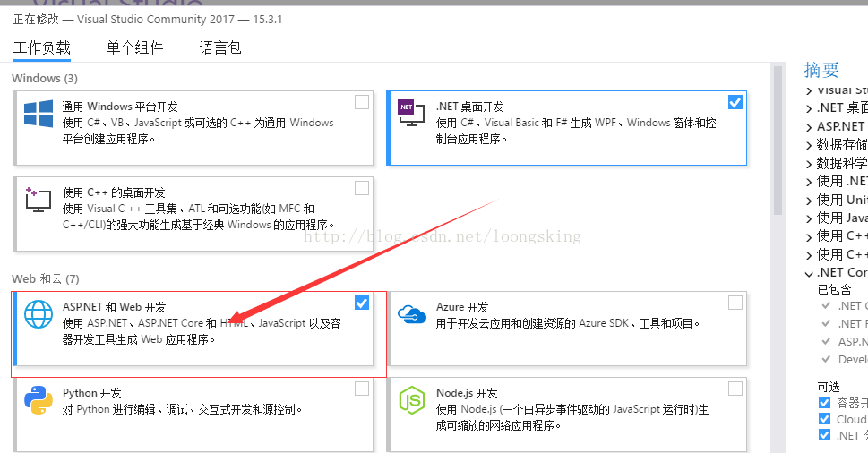Uncheck the ASP.NET 和 Web 开发 checkbox

pos(362,303)
